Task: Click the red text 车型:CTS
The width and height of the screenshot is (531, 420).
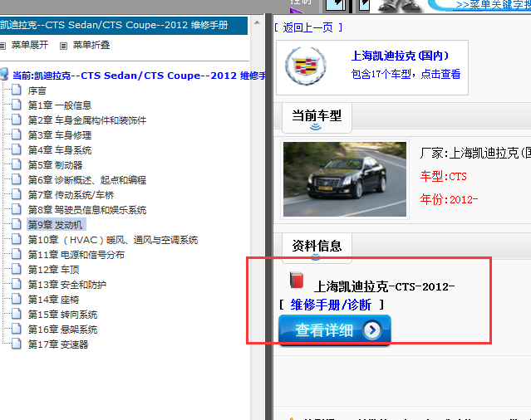Action: coord(443,176)
